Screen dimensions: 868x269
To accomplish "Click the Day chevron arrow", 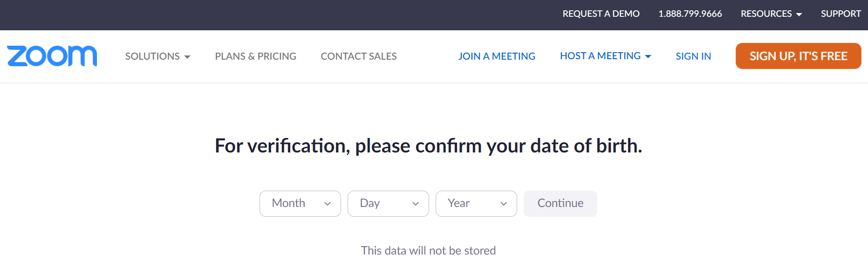I will point(416,204).
